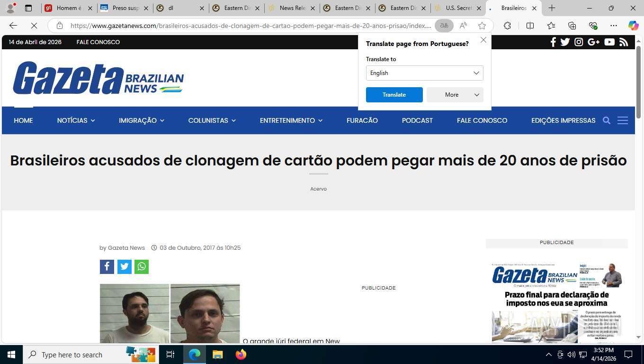Screen dimensions: 644x364
Task: Open Google Plus icon in top bar
Action: click(593, 42)
